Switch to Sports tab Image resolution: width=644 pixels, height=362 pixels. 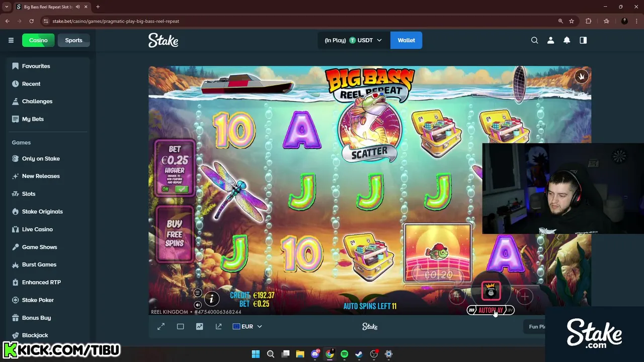click(73, 40)
